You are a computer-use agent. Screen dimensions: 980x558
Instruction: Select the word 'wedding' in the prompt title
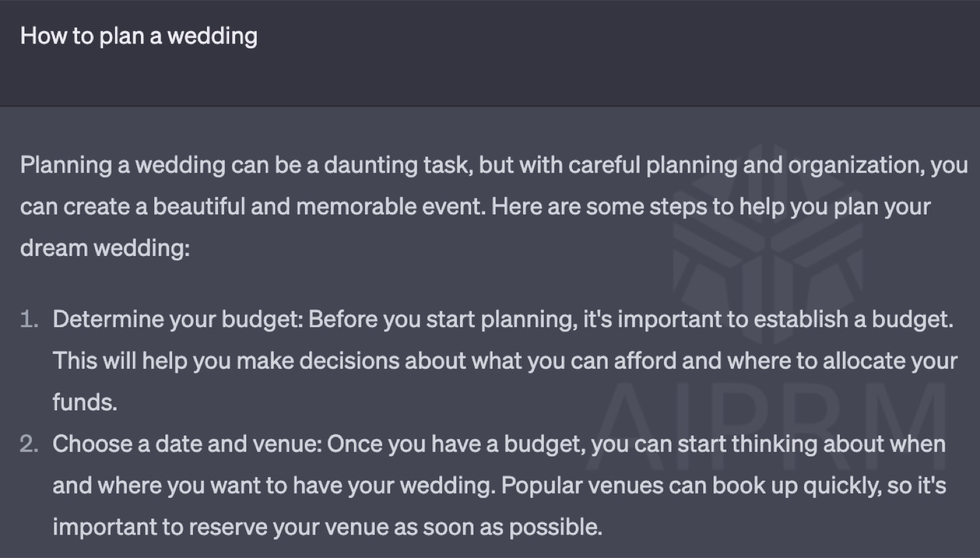click(x=213, y=36)
